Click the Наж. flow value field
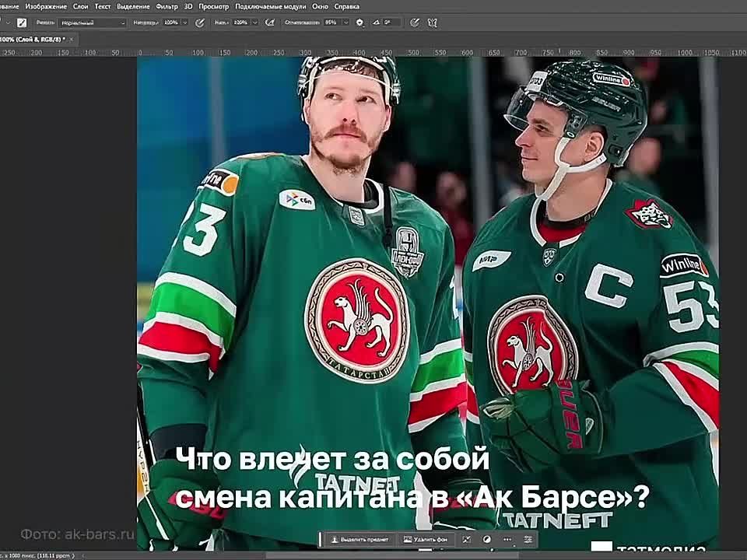This screenshot has width=747, height=560. click(240, 23)
